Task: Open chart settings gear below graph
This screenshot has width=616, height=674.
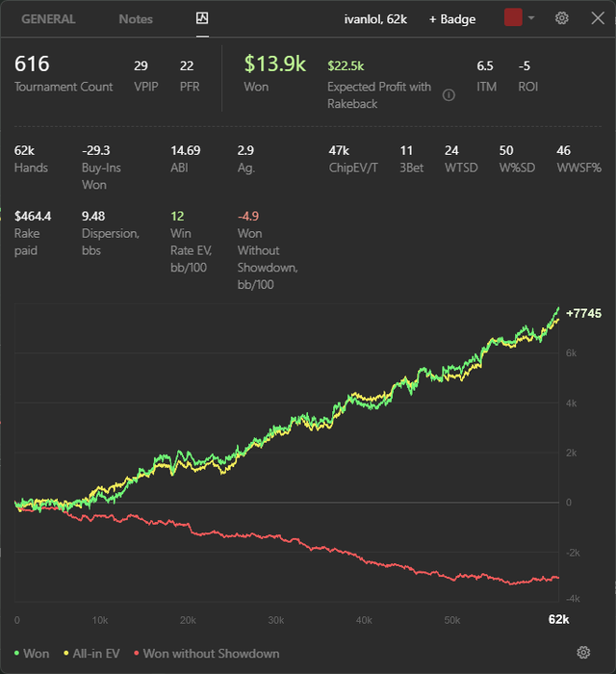Action: [x=583, y=652]
